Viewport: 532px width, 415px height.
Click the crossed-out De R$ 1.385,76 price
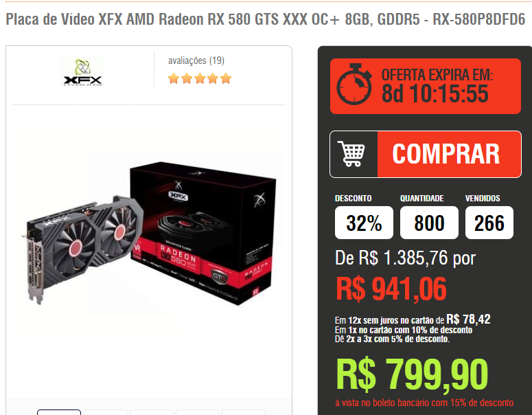click(405, 258)
